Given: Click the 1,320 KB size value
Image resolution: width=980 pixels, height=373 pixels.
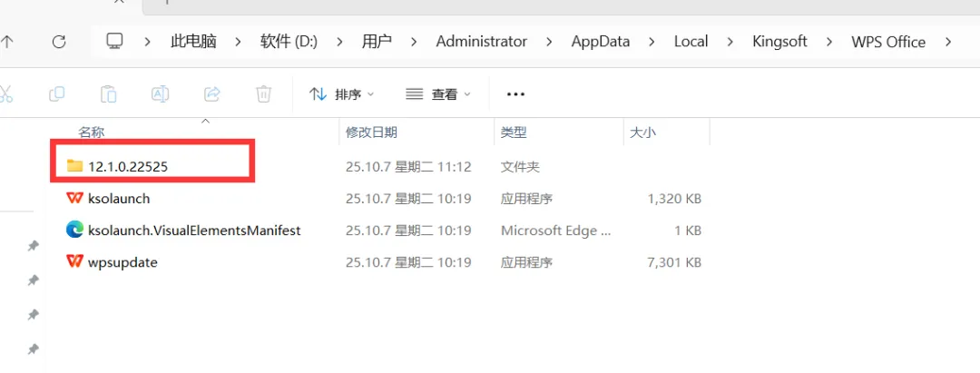Looking at the screenshot, I should [674, 199].
